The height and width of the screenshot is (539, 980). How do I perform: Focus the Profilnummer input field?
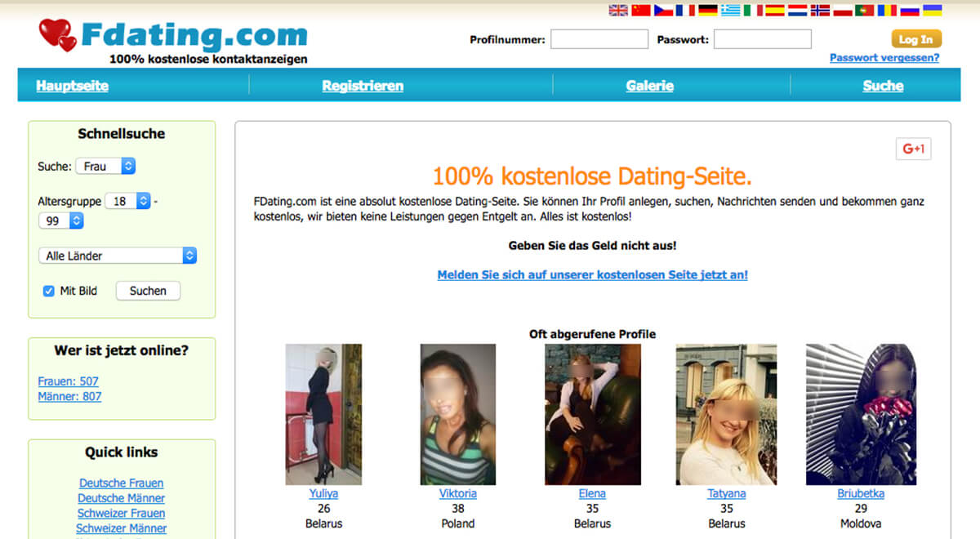[x=599, y=39]
